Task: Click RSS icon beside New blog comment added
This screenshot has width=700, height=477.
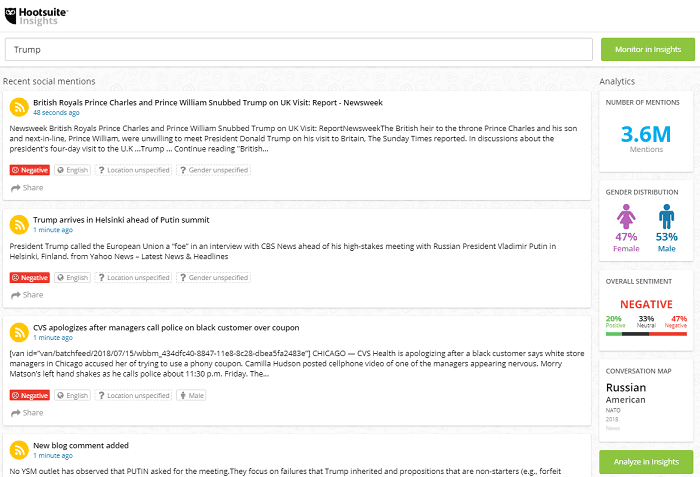Action: (x=18, y=449)
